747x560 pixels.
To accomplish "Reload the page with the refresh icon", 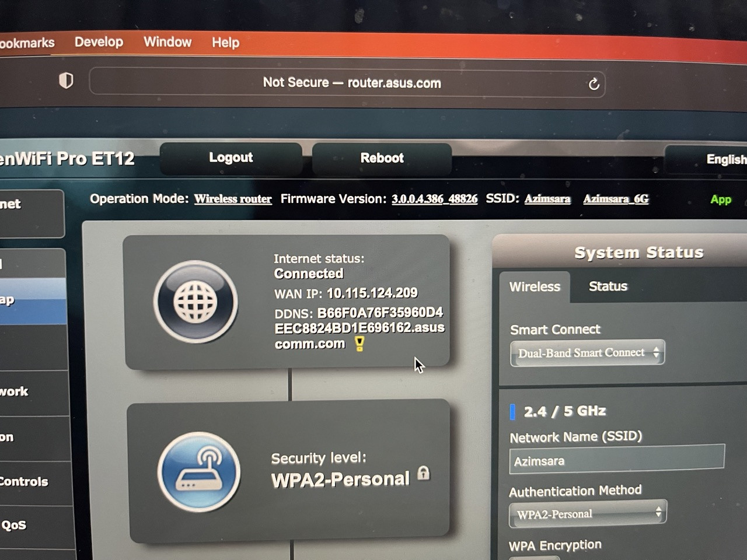I will [x=594, y=84].
